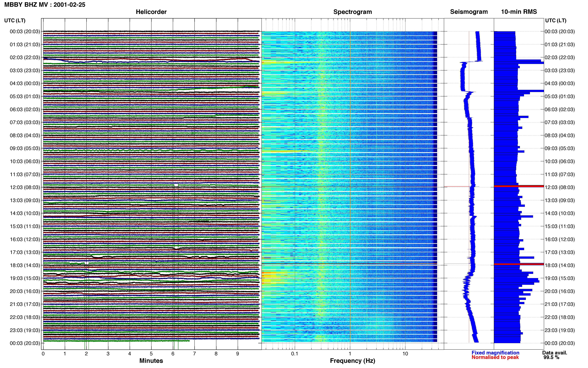Image resolution: width=588 pixels, height=368 pixels.
Task: Select the '99.5 %' availability value
Action: coord(552,357)
